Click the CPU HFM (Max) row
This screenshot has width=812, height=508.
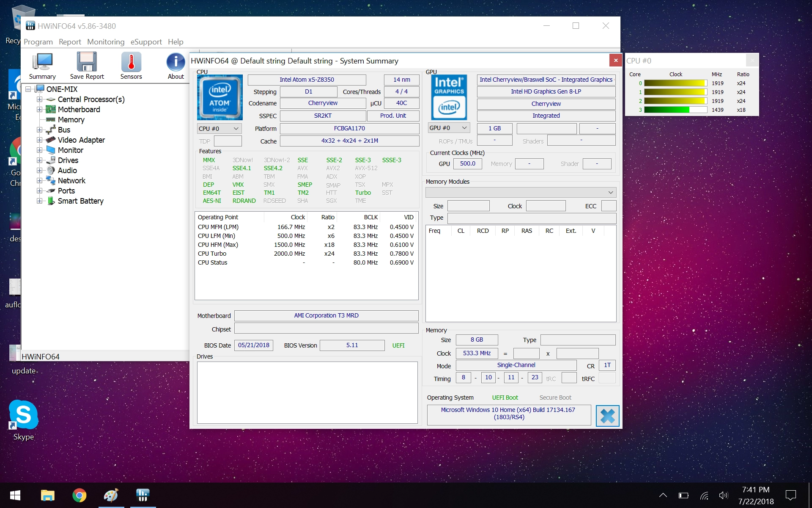pos(306,245)
